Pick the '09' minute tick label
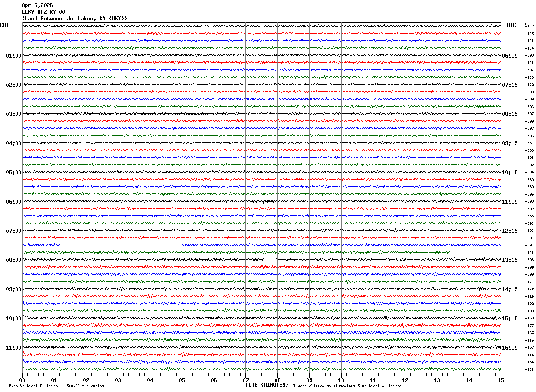 (x=309, y=380)
